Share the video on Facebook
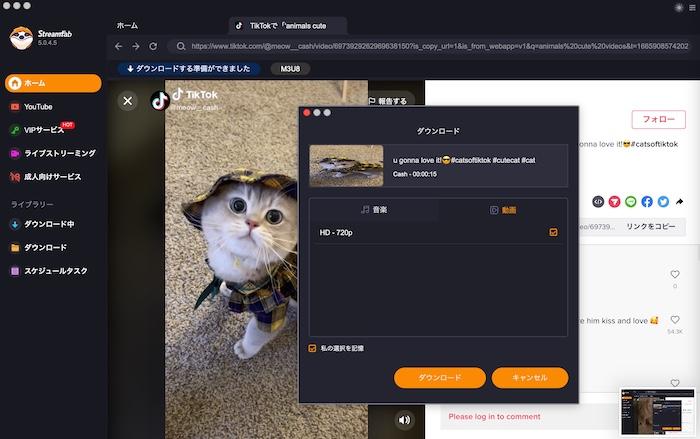Viewport: 700px width, 439px height. [x=647, y=202]
